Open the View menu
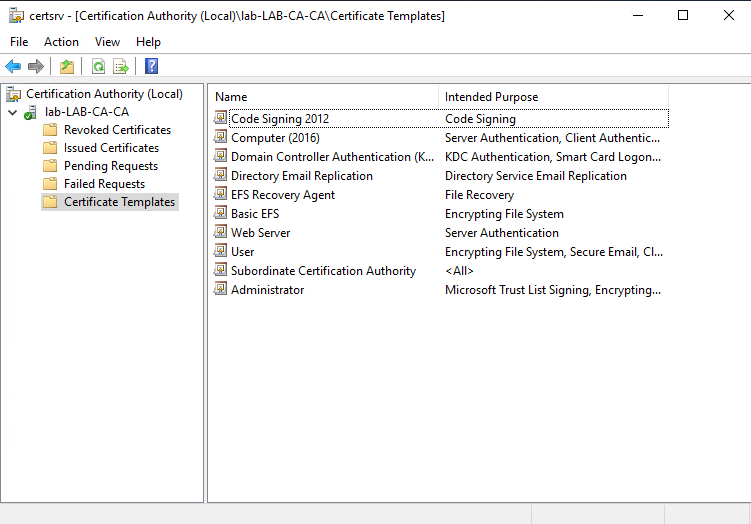The height and width of the screenshot is (524, 751). pyautogui.click(x=107, y=42)
